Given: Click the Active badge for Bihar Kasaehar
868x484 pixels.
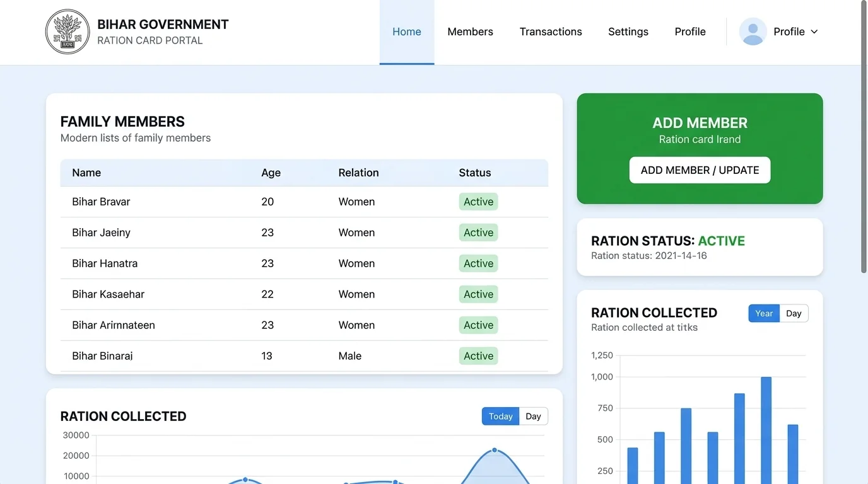Looking at the screenshot, I should (478, 294).
